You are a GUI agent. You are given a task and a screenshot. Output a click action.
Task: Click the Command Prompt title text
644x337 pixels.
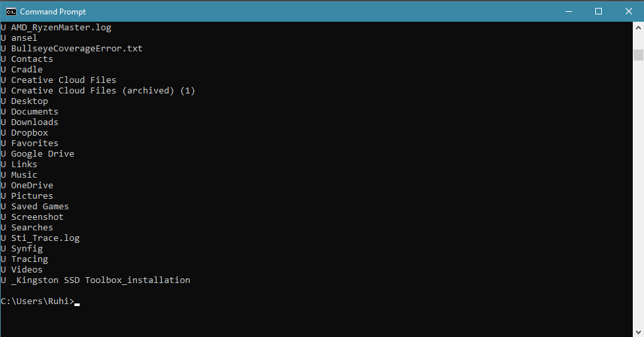(53, 12)
